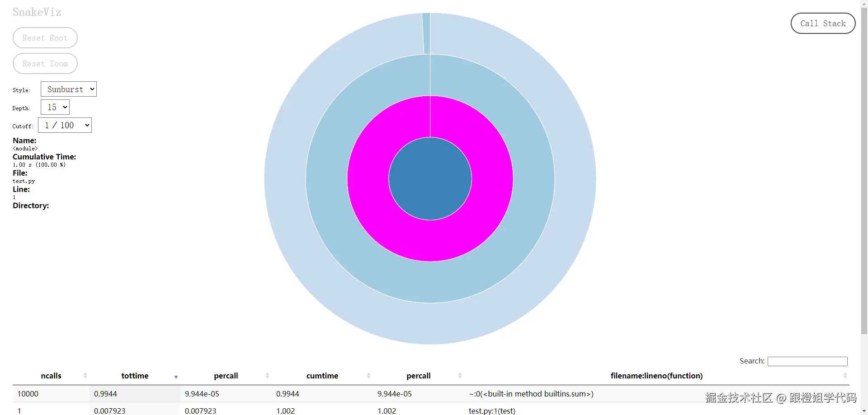
Task: Click the ncalls value 10000
Action: pos(28,394)
